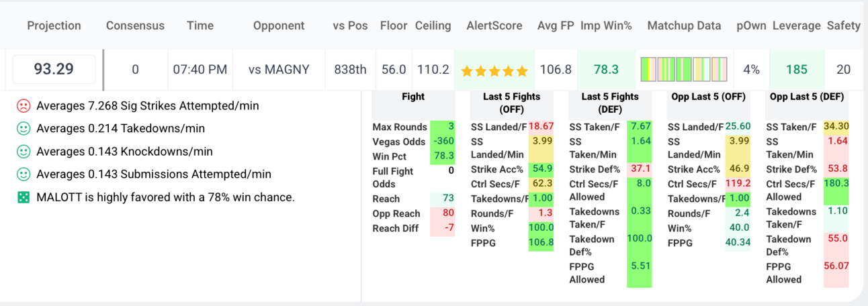868x306 pixels.
Task: Sort by AlertScore column header
Action: (494, 25)
